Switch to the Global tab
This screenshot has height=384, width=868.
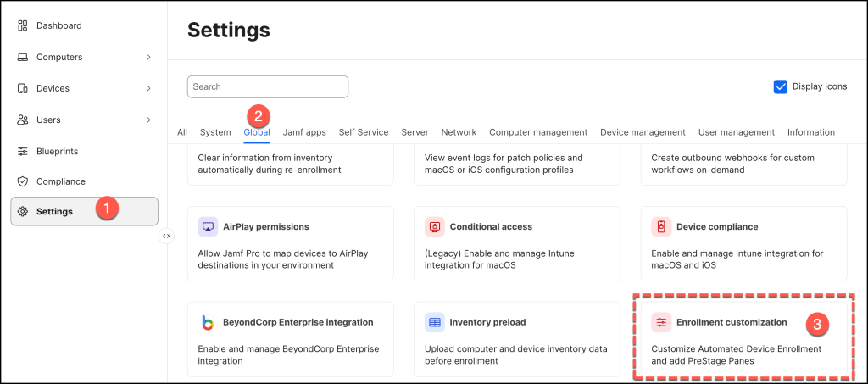[256, 132]
